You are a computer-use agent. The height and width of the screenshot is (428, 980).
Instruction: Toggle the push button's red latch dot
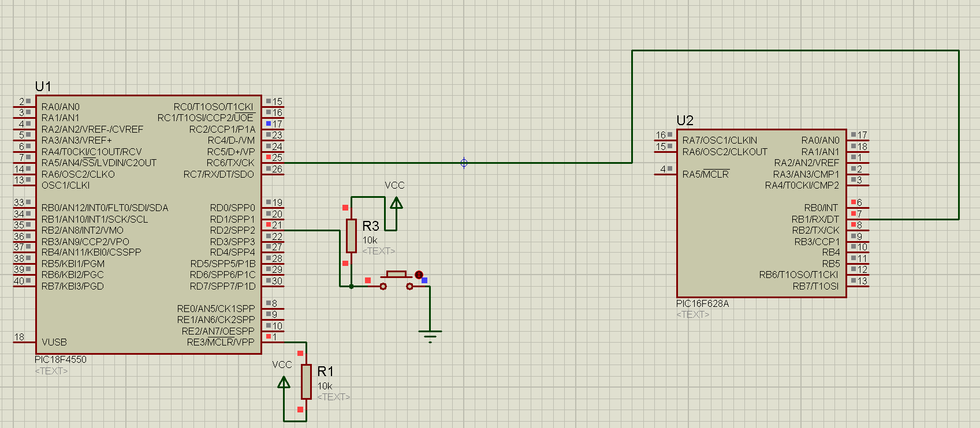click(x=419, y=275)
